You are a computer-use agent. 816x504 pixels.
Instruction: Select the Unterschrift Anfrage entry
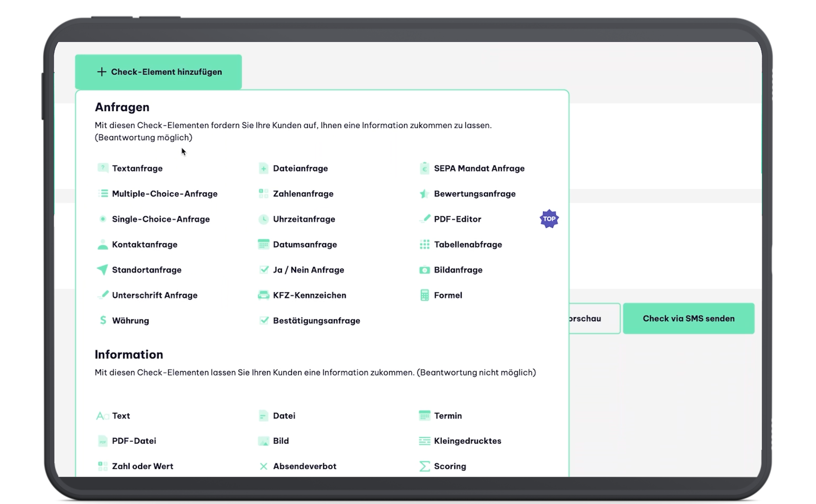click(x=155, y=295)
